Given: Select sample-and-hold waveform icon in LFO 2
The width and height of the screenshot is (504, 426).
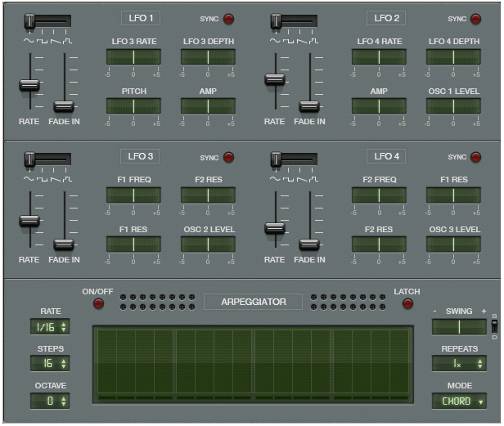Looking at the screenshot, I should pos(313,41).
